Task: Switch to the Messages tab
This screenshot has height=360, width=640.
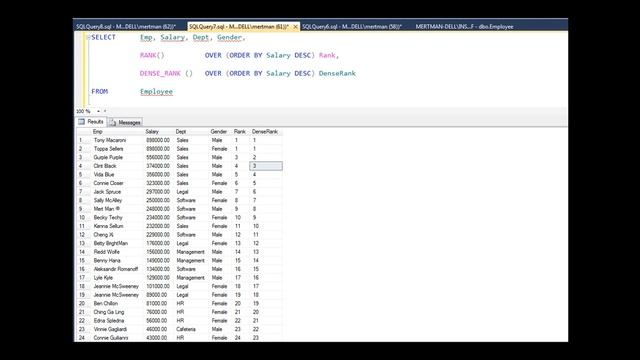Action: (125, 122)
